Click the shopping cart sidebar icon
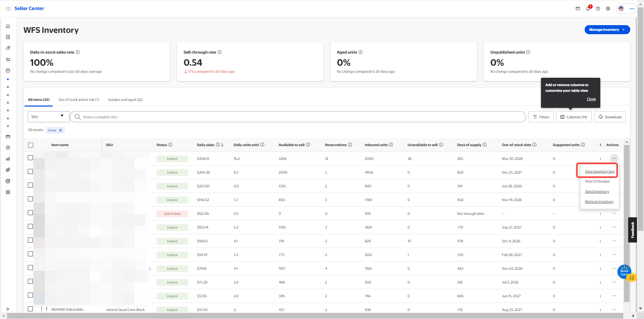 [8, 59]
